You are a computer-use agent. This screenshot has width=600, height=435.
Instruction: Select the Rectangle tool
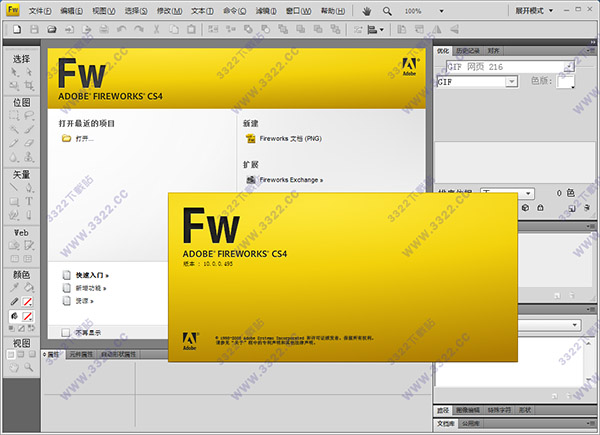(x=14, y=201)
